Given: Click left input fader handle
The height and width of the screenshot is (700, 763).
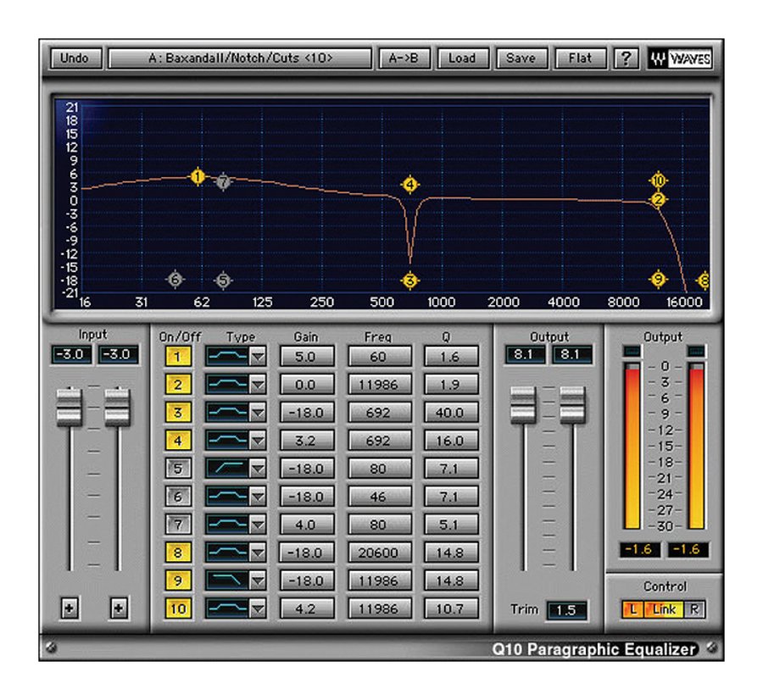Looking at the screenshot, I should [x=70, y=407].
